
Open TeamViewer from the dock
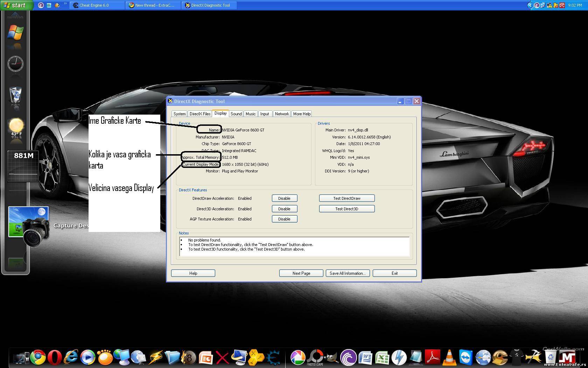[x=466, y=357]
